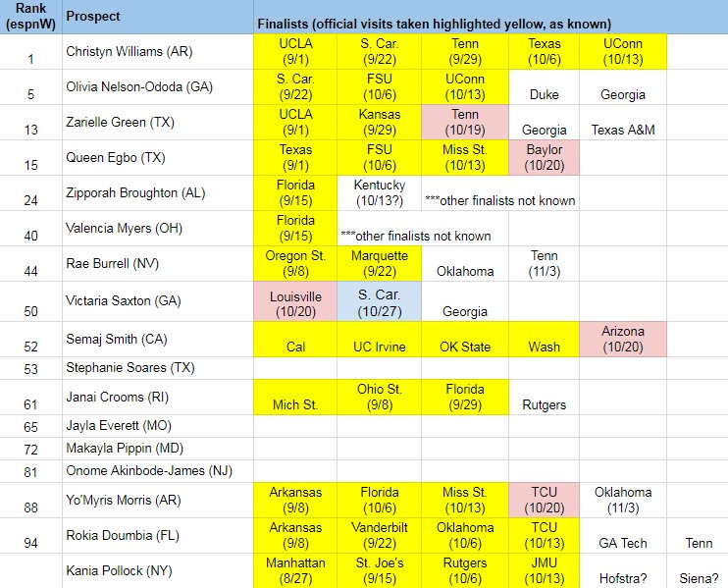
Task: Select Miss St. (10/13) in Queen Egbo row
Action: pos(465,157)
